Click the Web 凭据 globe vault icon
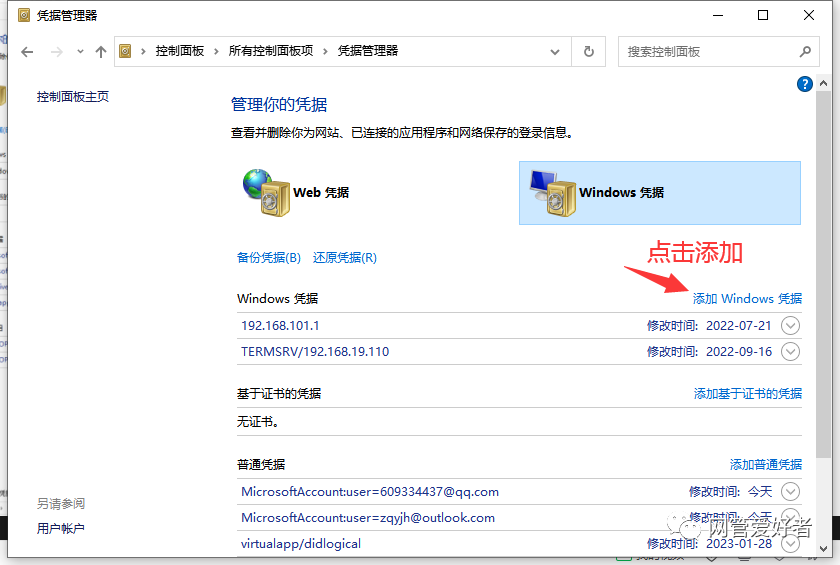 [x=264, y=192]
